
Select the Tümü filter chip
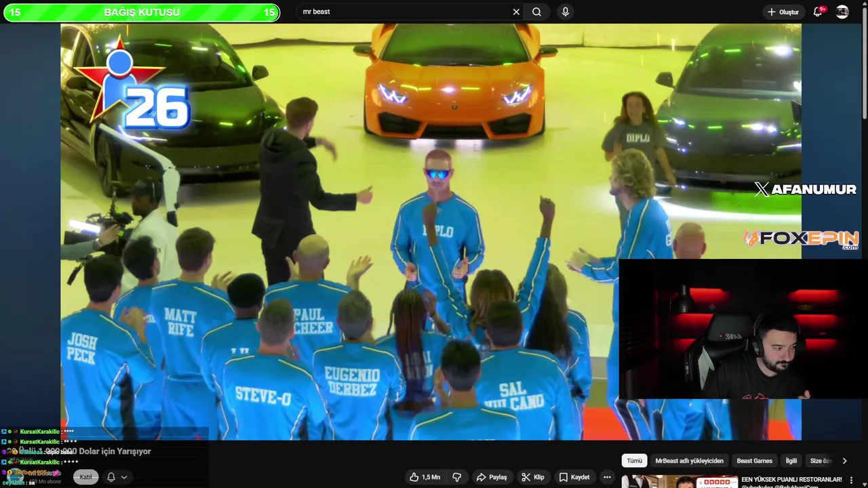[634, 461]
